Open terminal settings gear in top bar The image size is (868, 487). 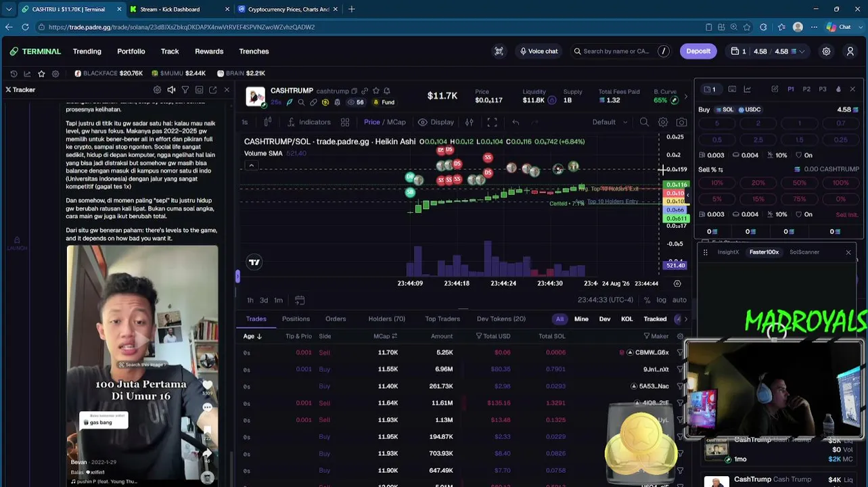(826, 51)
